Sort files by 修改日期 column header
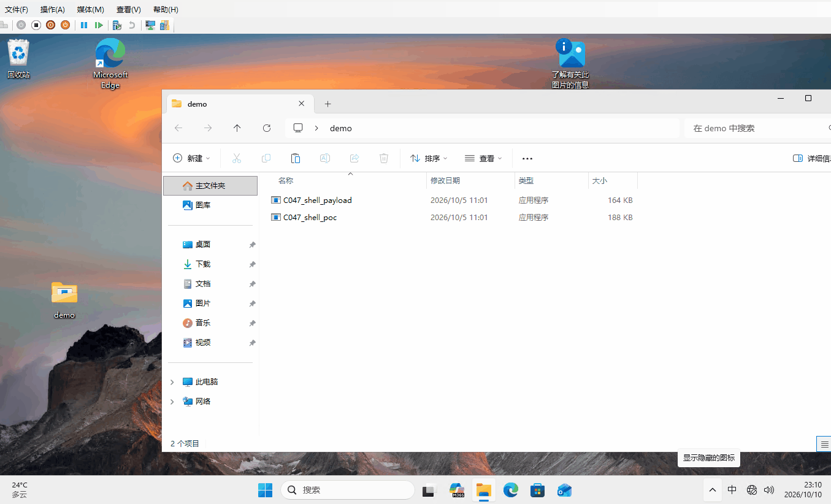The height and width of the screenshot is (504, 831). coord(470,181)
